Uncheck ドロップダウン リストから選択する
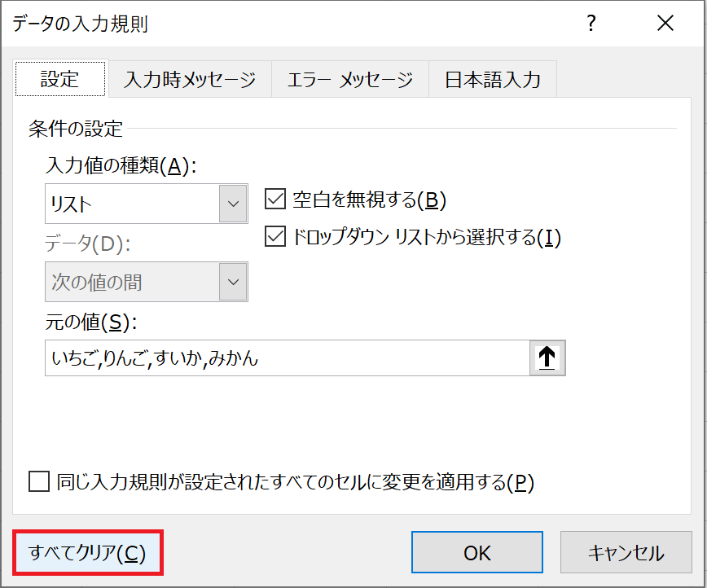The width and height of the screenshot is (707, 588). click(275, 236)
